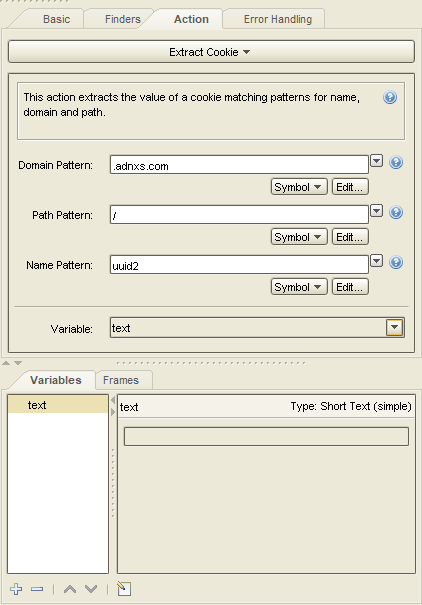422x605 pixels.
Task: Open the Extract Cookie action dropdown
Action: (x=211, y=52)
